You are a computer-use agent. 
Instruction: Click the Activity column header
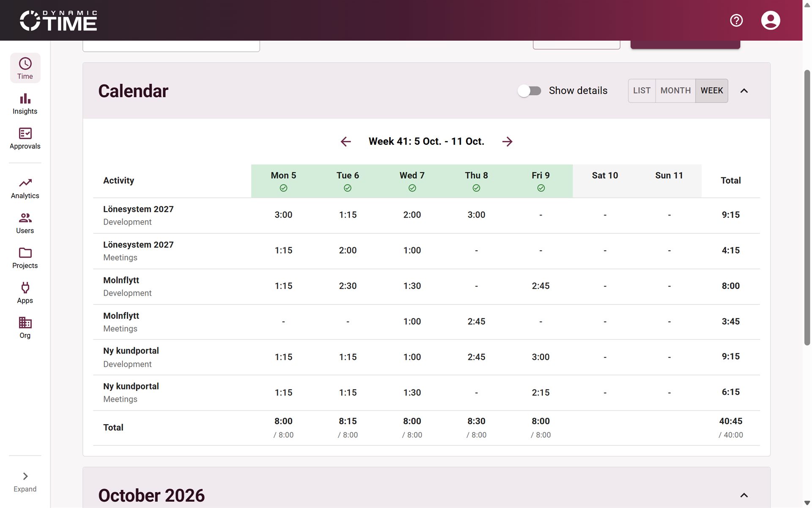click(118, 181)
